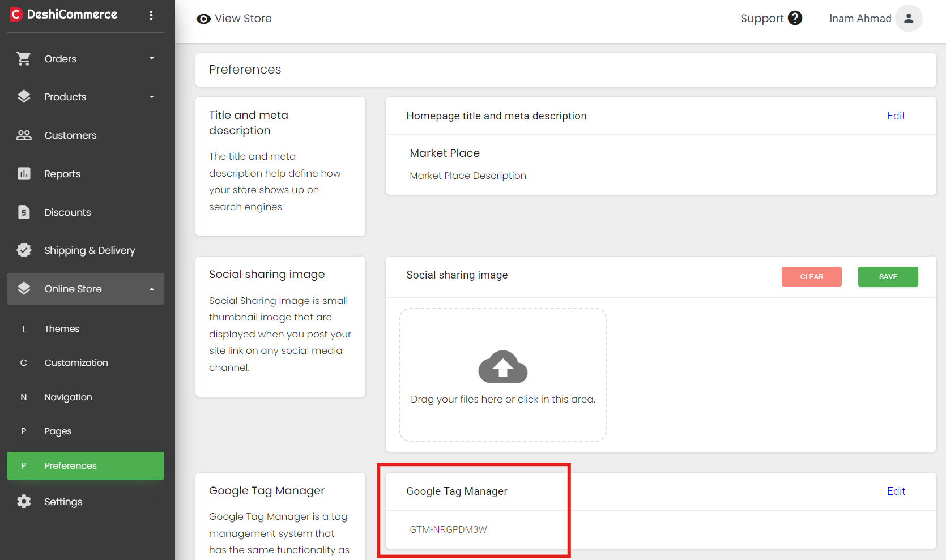Click the DeshiCommerce logo icon
Image resolution: width=946 pixels, height=560 pixels.
click(16, 14)
